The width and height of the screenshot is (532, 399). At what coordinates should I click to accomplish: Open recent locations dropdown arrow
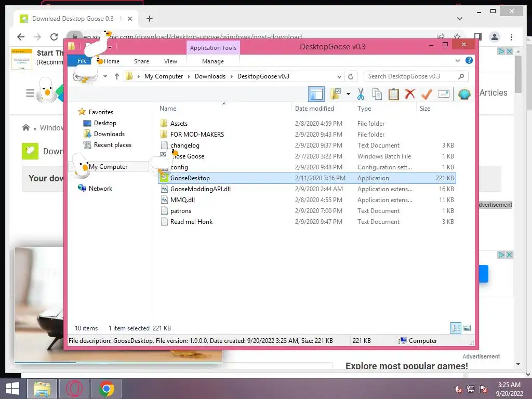pos(105,76)
